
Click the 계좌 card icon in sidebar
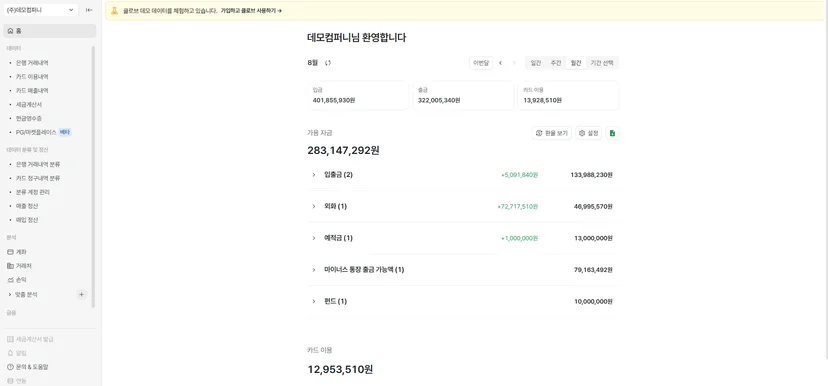(x=10, y=252)
